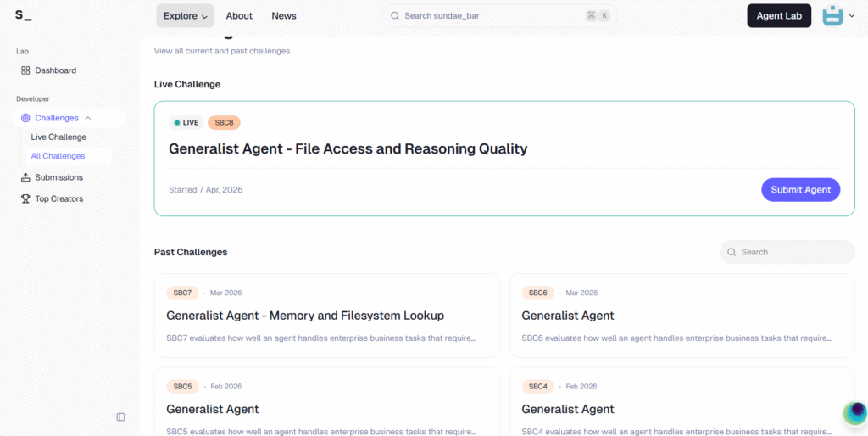Image resolution: width=868 pixels, height=436 pixels.
Task: Expand the Explore dropdown menu
Action: (x=185, y=15)
